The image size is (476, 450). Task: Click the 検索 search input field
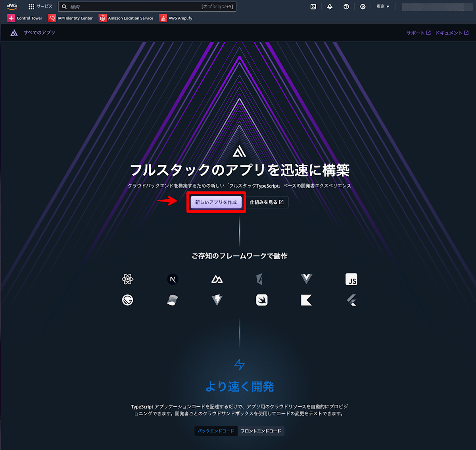pyautogui.click(x=147, y=7)
